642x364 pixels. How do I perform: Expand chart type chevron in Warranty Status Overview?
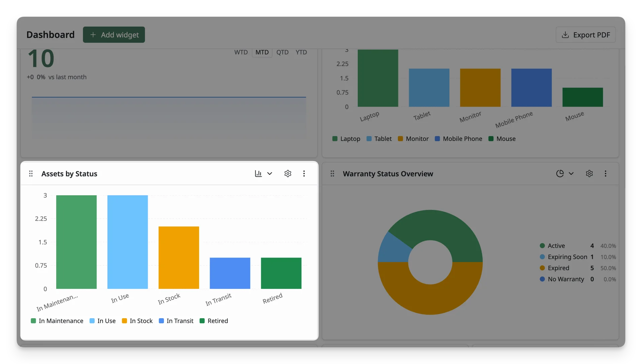(571, 173)
